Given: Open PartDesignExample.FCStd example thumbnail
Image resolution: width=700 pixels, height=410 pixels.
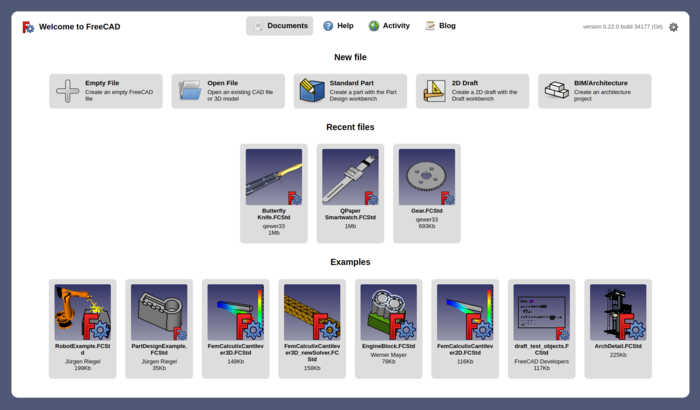Looking at the screenshot, I should (159, 313).
